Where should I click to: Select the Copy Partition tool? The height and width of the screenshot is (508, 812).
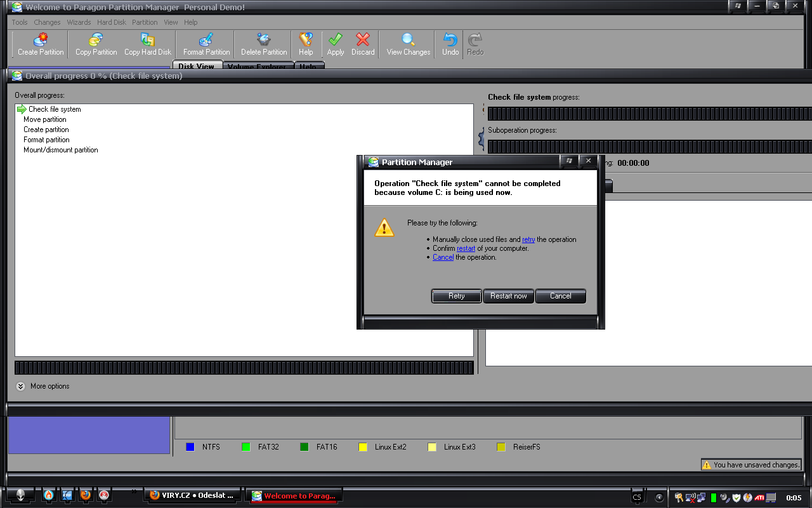coord(96,41)
